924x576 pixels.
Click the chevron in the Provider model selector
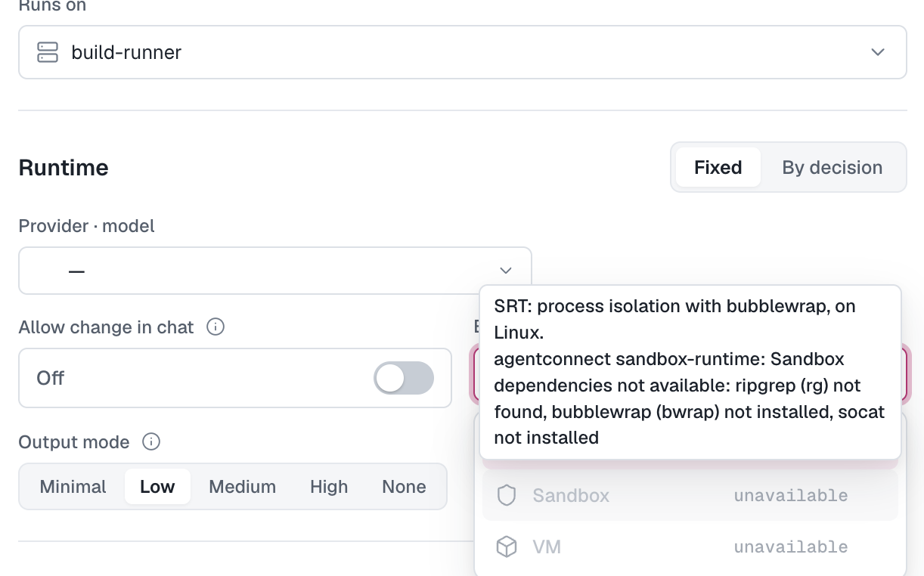point(506,271)
